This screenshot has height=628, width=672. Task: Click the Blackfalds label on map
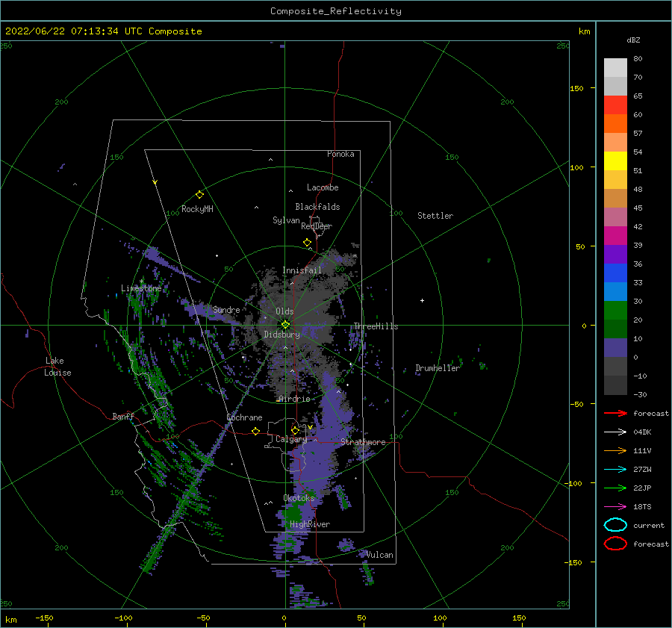coord(317,207)
